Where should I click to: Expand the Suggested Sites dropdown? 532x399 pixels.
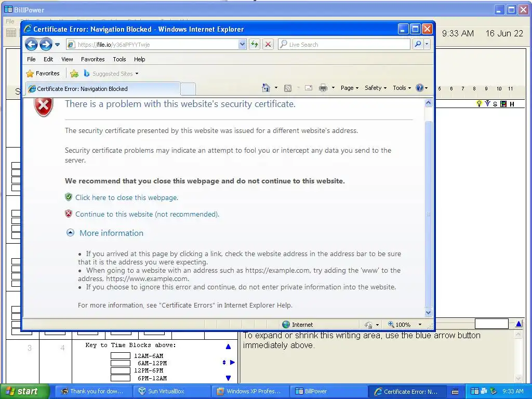[137, 74]
